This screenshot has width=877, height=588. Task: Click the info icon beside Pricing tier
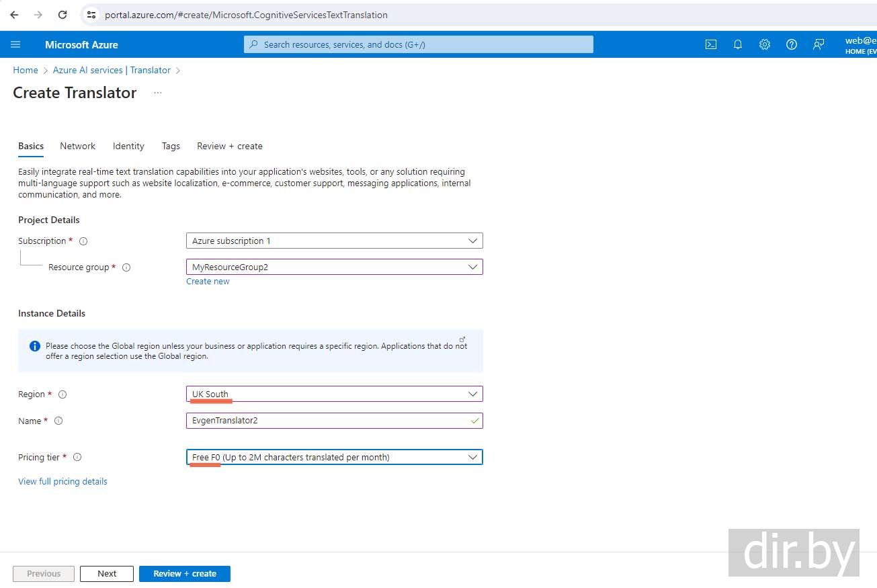point(77,458)
